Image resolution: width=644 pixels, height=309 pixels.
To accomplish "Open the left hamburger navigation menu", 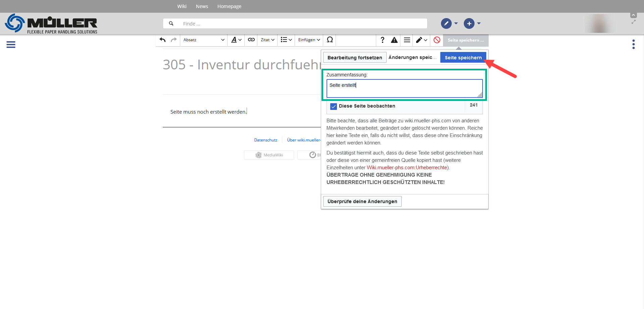I will [11, 45].
